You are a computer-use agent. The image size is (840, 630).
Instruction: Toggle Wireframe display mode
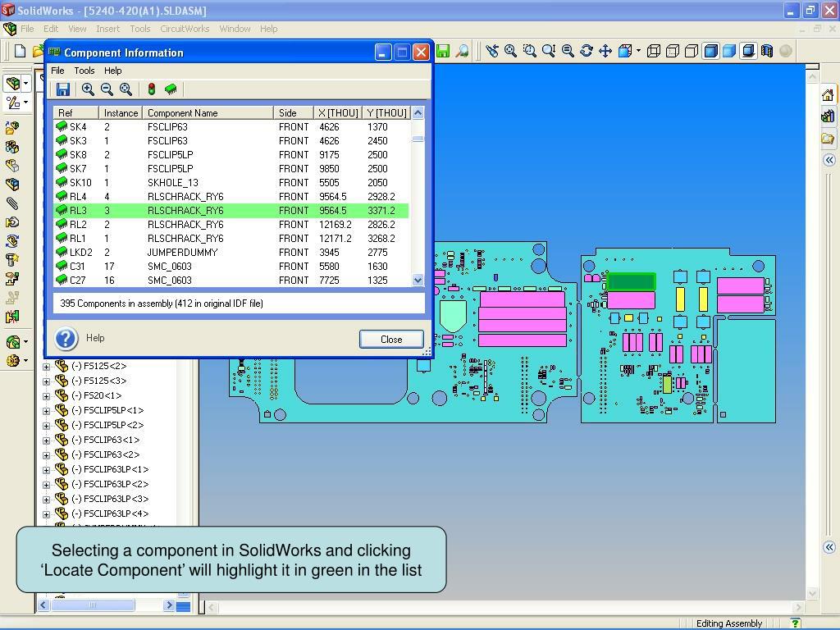tap(654, 51)
